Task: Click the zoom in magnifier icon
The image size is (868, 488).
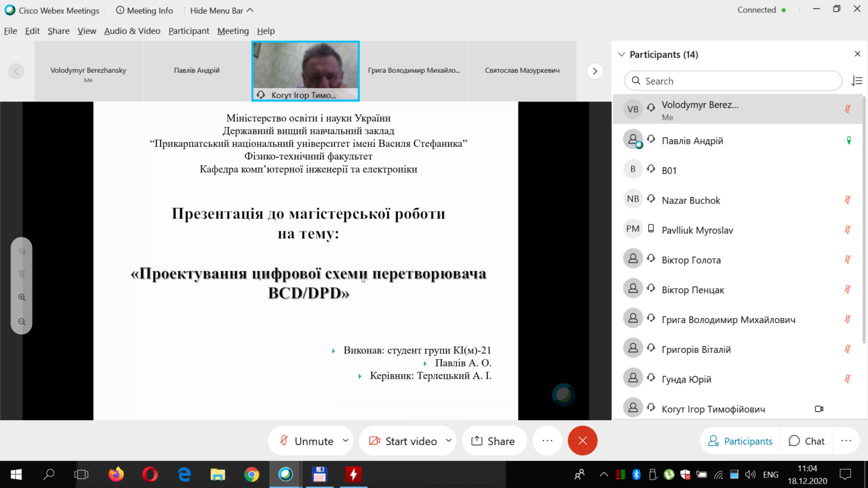Action: [22, 298]
